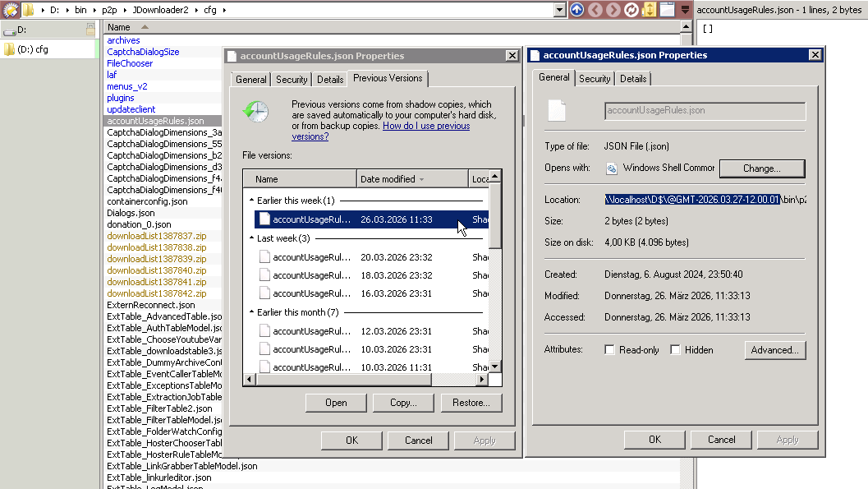Collapse the 'Earlier this month' group

pos(251,312)
